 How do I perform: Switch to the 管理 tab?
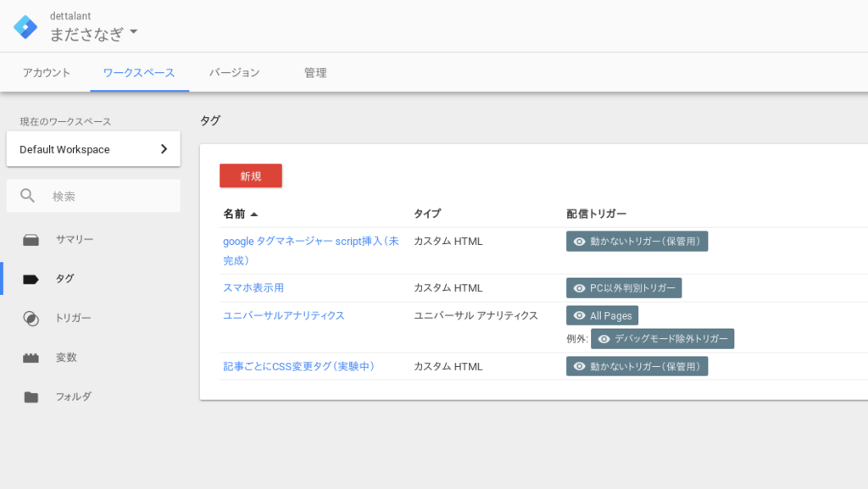(x=315, y=73)
